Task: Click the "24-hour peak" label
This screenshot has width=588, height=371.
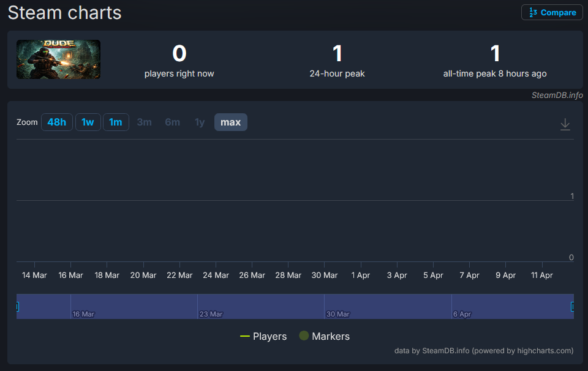Action: pyautogui.click(x=337, y=73)
